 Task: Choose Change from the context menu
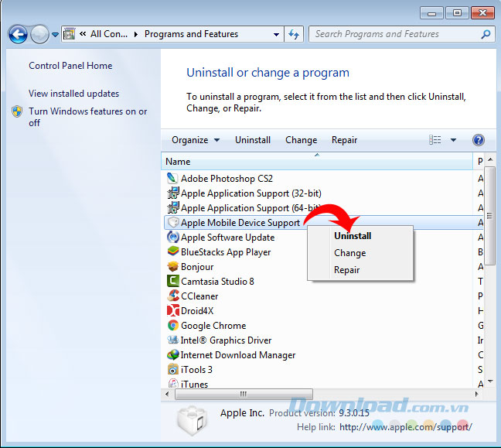[350, 253]
